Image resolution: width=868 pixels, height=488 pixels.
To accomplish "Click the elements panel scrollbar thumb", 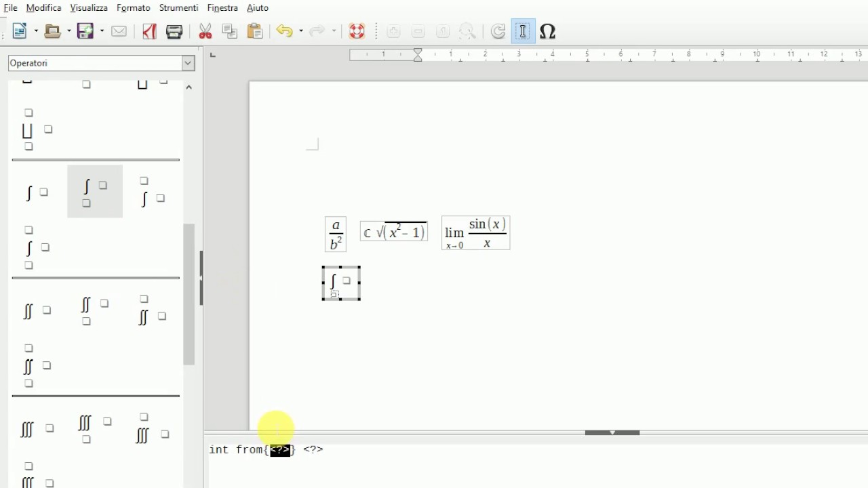I will tap(189, 295).
